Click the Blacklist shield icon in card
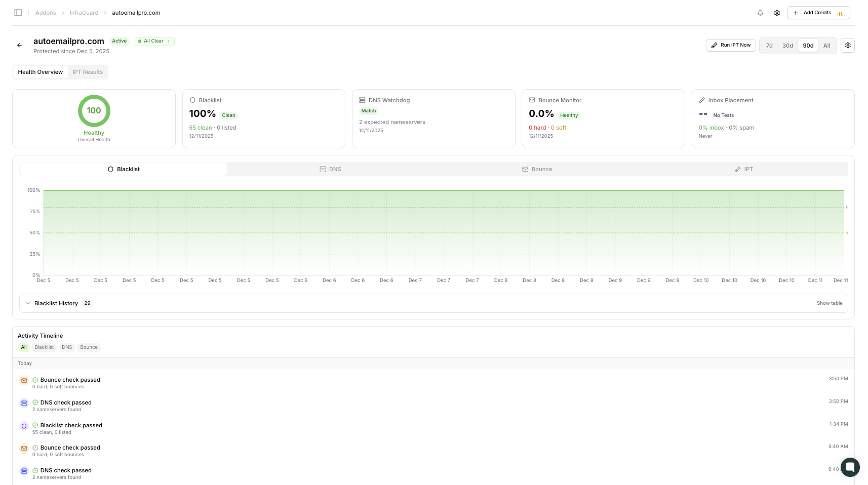Image resolution: width=868 pixels, height=485 pixels. point(192,100)
